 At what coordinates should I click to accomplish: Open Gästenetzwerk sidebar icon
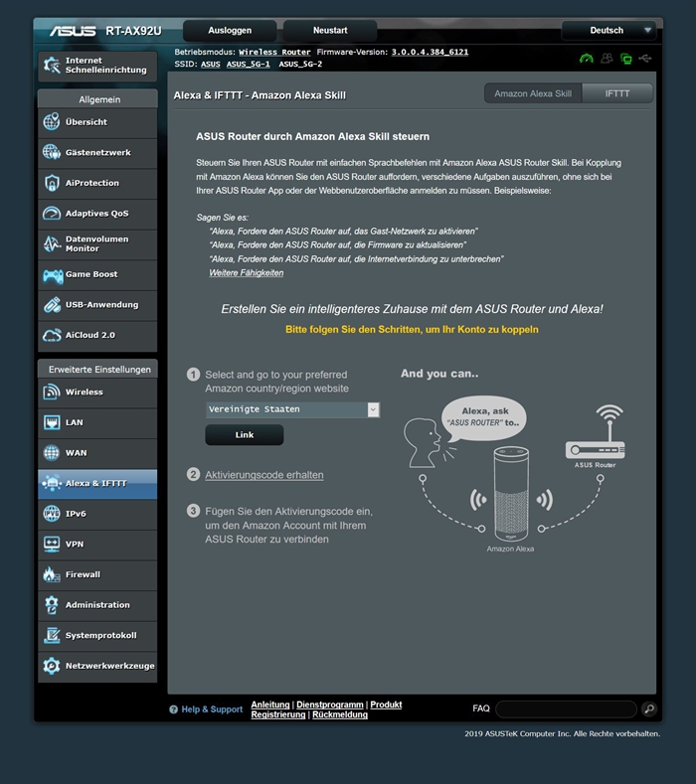(x=52, y=152)
